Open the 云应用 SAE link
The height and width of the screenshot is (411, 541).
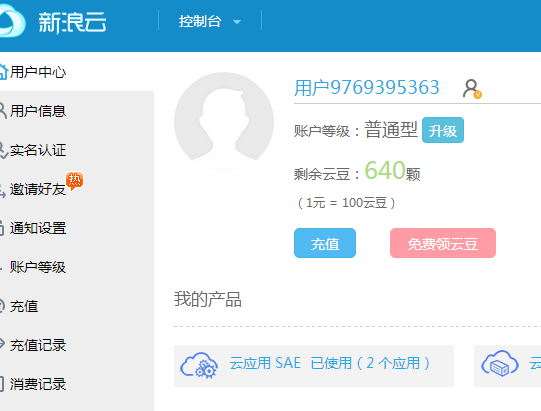[x=265, y=363]
